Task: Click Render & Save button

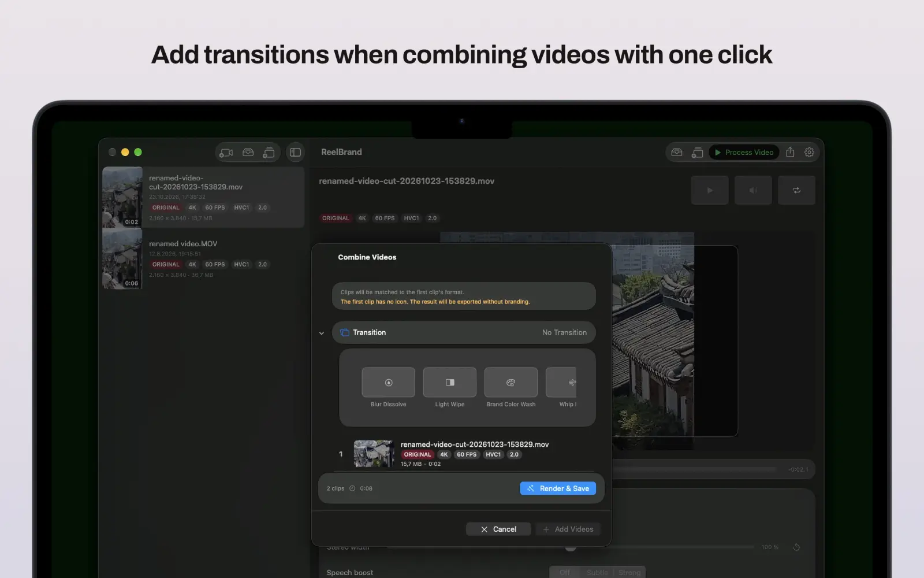Action: 558,488
